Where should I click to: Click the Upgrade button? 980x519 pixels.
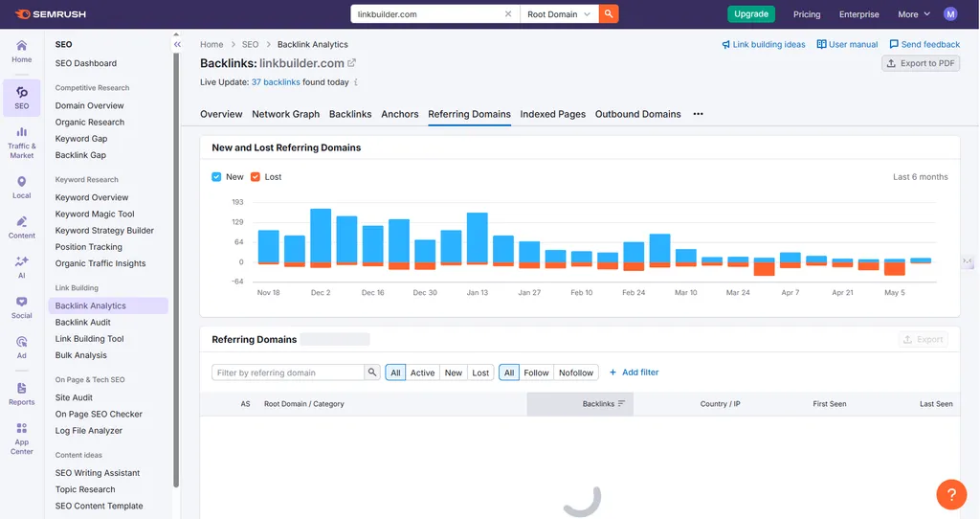point(750,13)
